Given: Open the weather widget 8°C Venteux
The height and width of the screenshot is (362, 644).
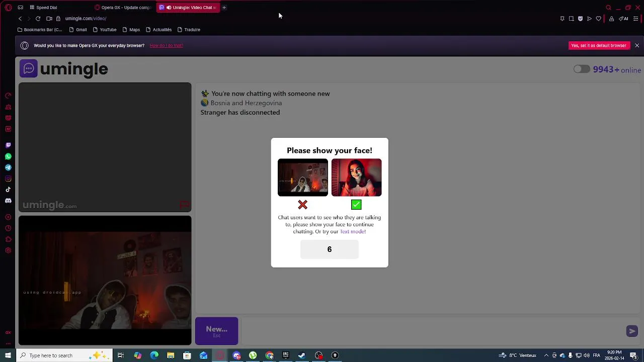Looking at the screenshot, I should click(x=517, y=355).
